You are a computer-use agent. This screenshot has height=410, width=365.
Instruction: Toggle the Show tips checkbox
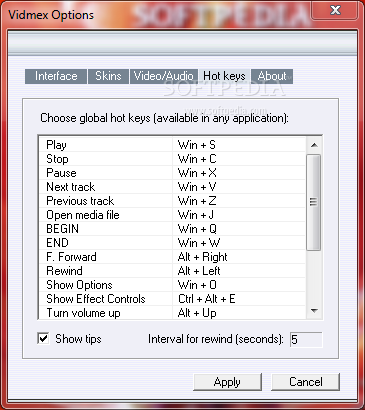43,339
